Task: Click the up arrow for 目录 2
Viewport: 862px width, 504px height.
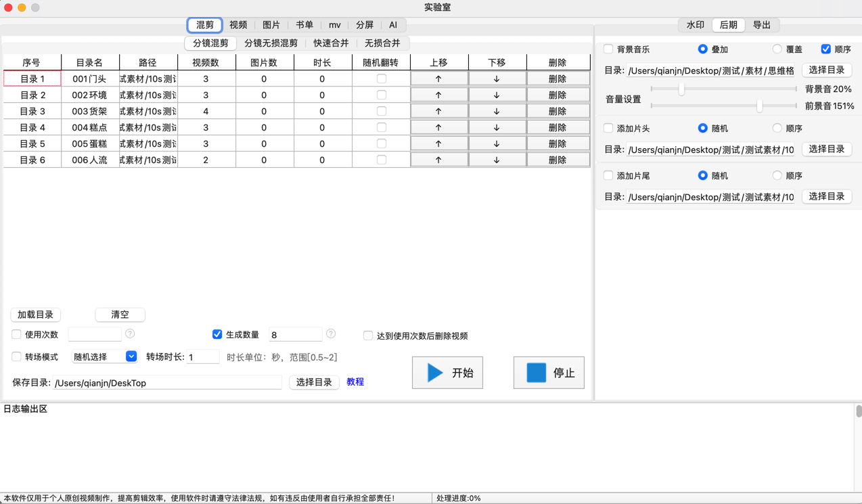Action: tap(438, 95)
